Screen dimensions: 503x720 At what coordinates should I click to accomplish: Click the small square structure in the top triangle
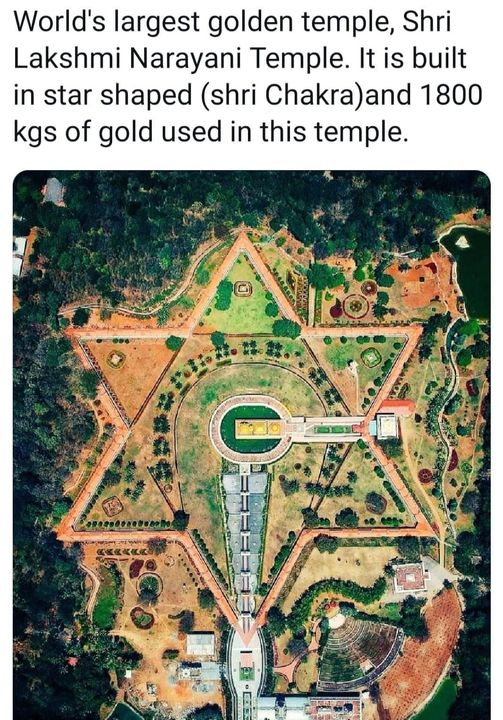click(243, 288)
